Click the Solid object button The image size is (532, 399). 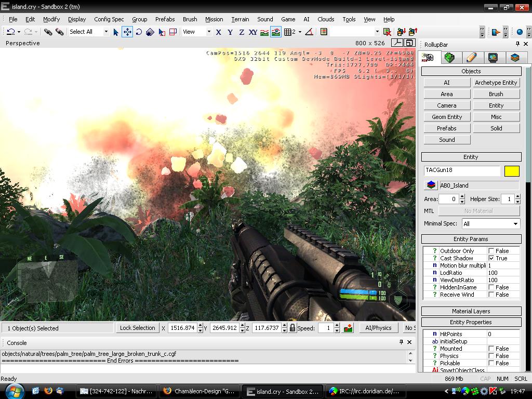(x=496, y=128)
